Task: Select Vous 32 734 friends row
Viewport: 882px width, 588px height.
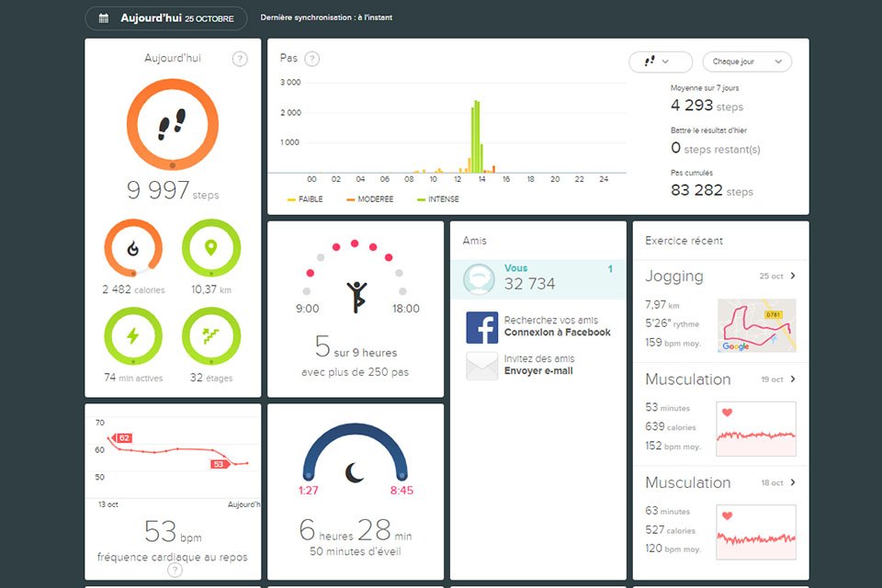Action: click(x=537, y=279)
